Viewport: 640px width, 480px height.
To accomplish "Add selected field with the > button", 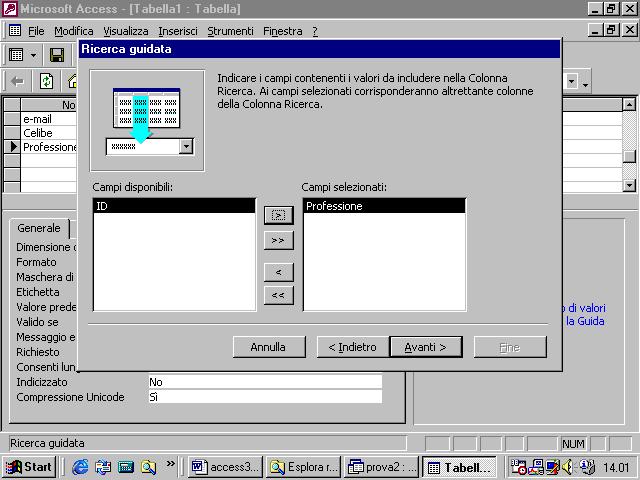I will click(279, 215).
